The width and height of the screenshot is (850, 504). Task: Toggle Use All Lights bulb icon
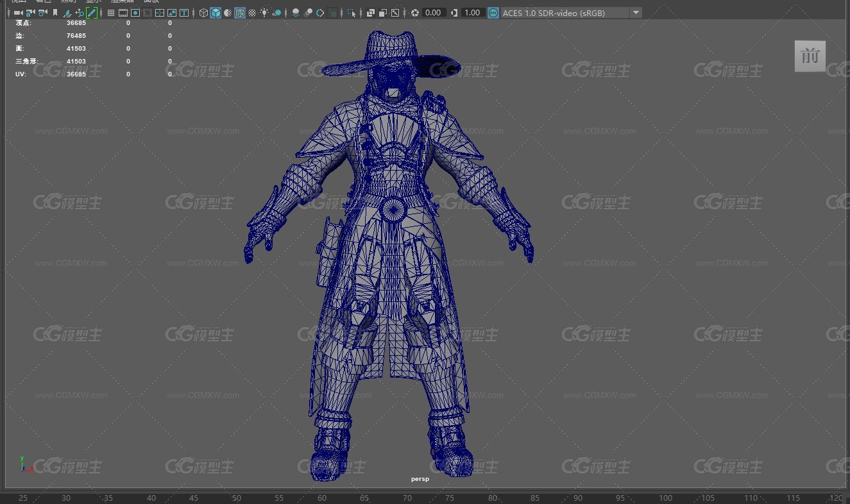point(264,13)
